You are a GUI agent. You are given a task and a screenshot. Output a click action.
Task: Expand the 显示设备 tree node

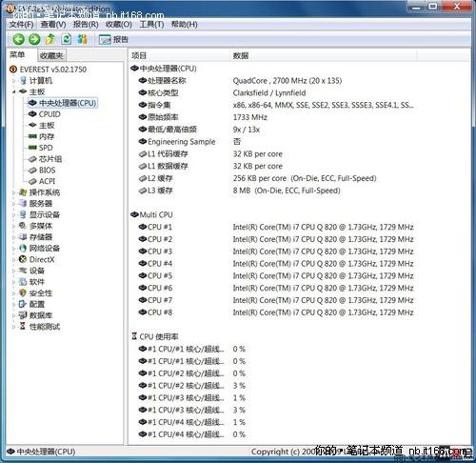tap(13, 214)
